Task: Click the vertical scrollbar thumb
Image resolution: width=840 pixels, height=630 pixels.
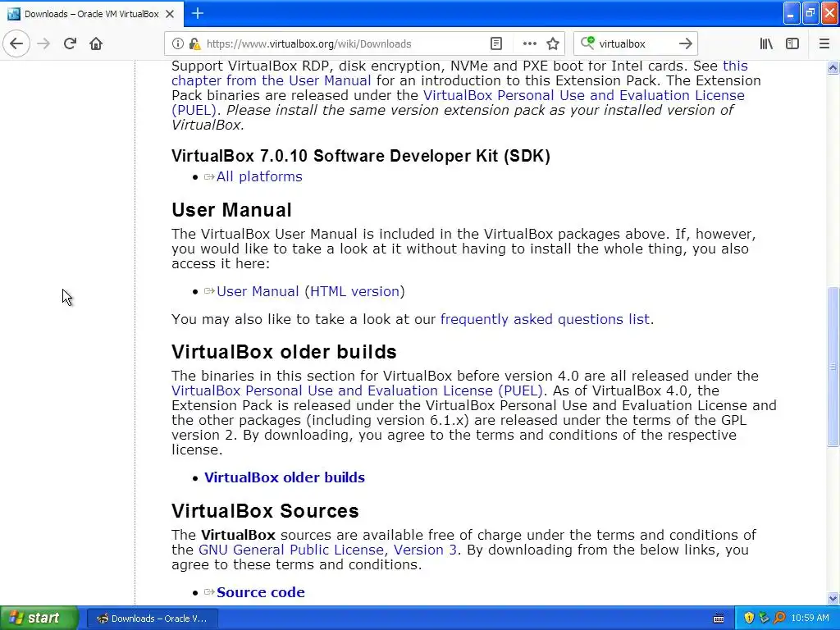Action: point(833,367)
